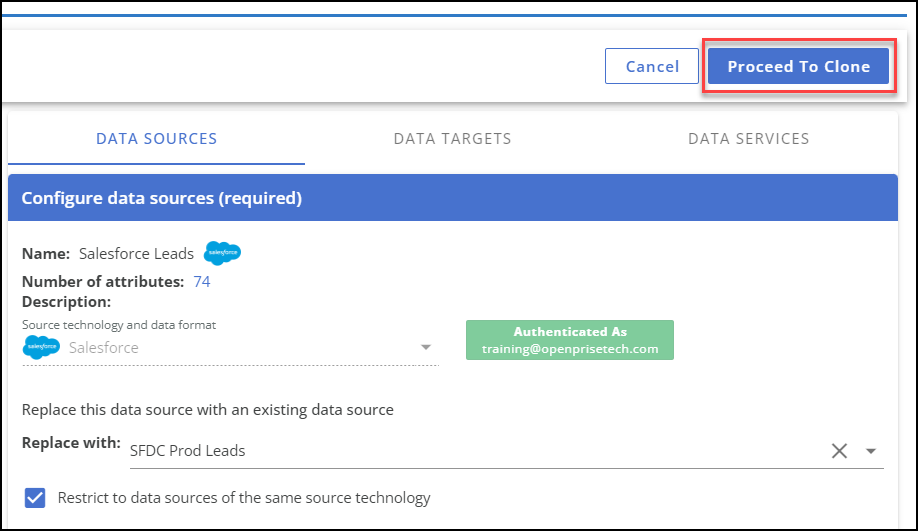Go to the Data Services tab
918x531 pixels.
point(749,139)
